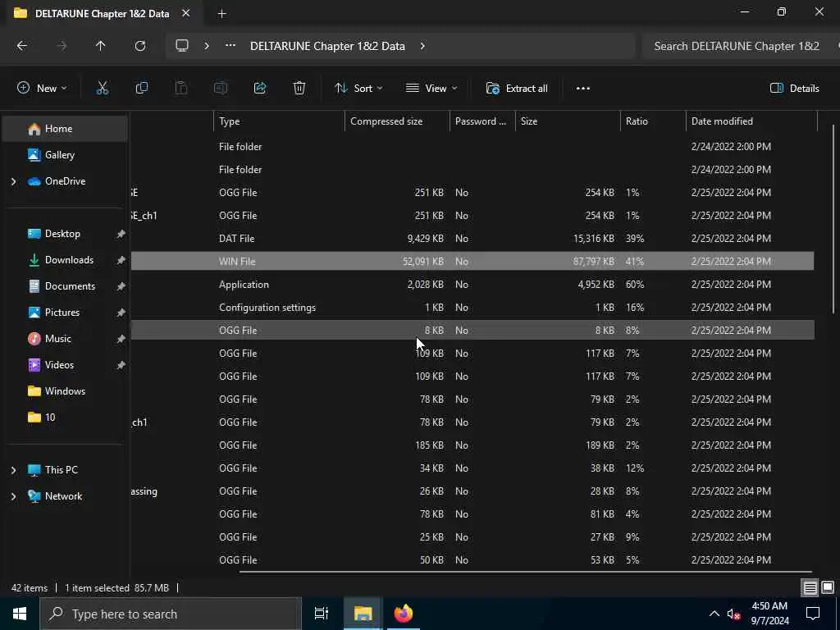The image size is (840, 630).
Task: Select the DAT File row
Action: click(472, 239)
